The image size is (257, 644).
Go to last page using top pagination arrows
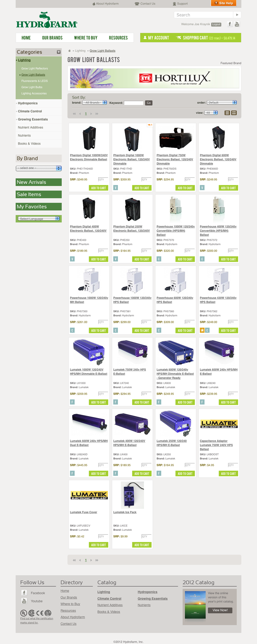click(97, 114)
